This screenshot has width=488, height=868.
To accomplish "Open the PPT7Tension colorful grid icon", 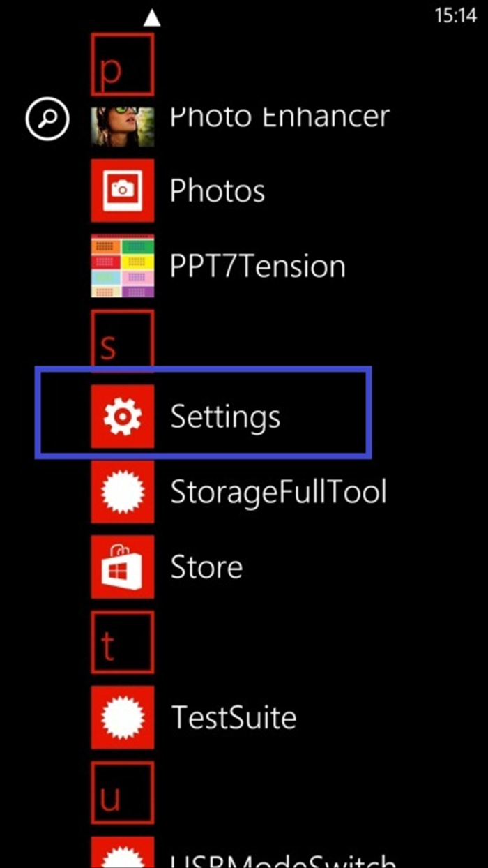I will pos(123,266).
